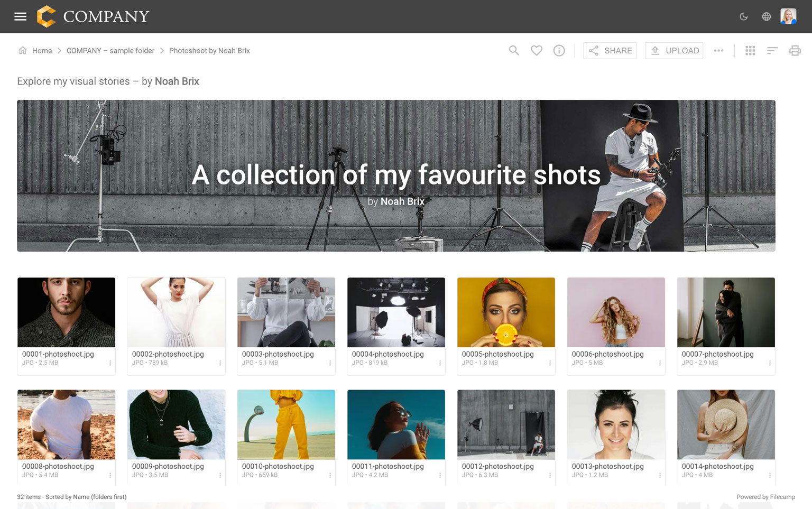Open the user avatar profile menu
This screenshot has width=812, height=509.
(788, 16)
